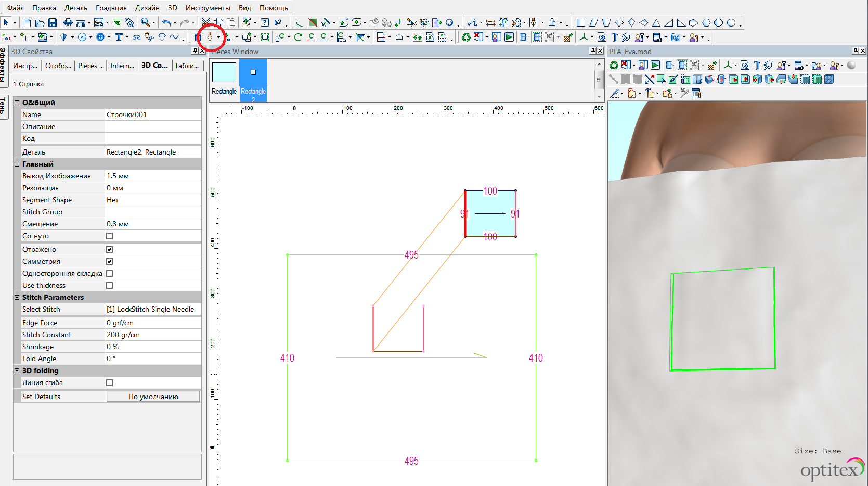
Task: Click the Save file icon
Action: (53, 22)
